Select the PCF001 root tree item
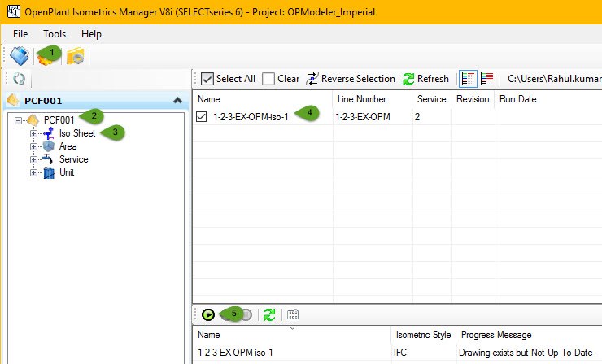 (x=59, y=120)
